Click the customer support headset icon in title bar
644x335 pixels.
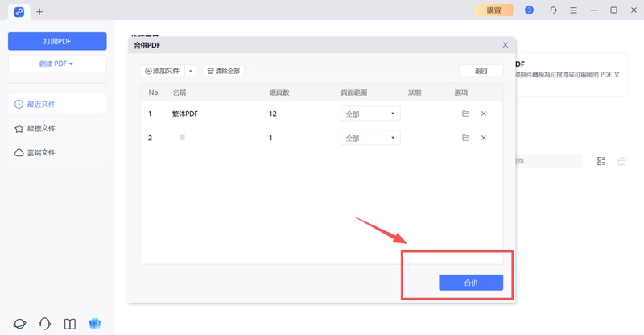tap(553, 10)
